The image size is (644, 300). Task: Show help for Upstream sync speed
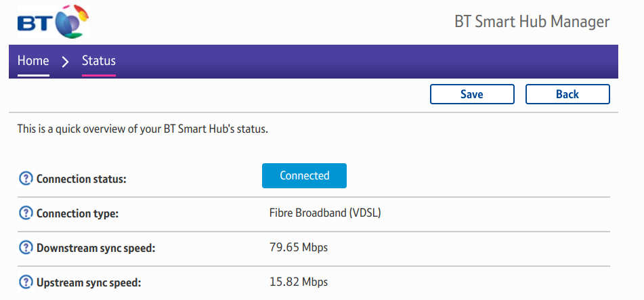(x=25, y=282)
